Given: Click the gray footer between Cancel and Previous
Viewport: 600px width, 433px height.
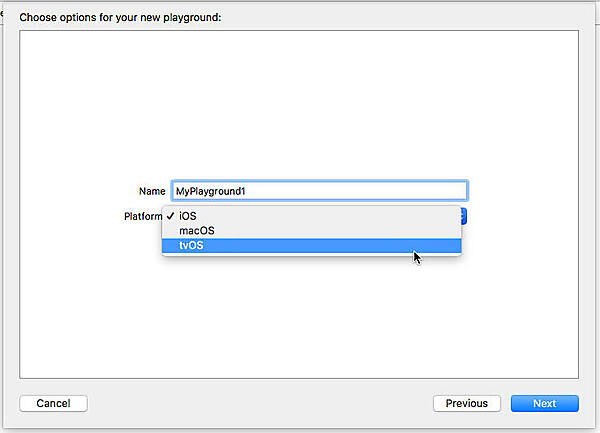Looking at the screenshot, I should 260,403.
